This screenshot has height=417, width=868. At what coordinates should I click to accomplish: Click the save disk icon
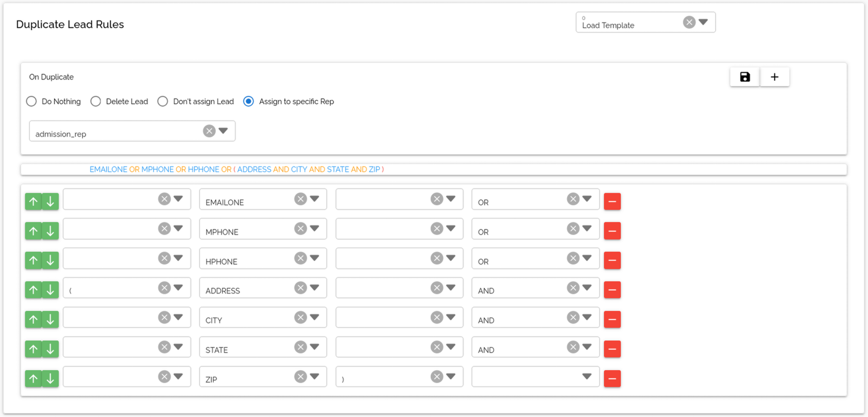744,77
